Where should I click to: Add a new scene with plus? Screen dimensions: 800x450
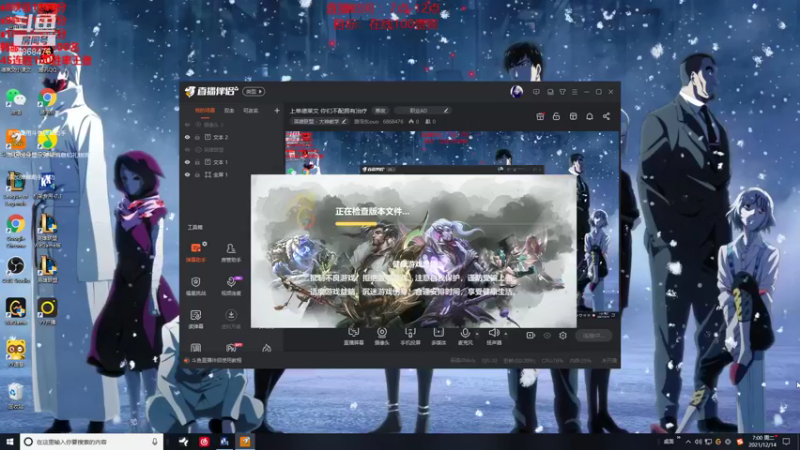point(277,110)
